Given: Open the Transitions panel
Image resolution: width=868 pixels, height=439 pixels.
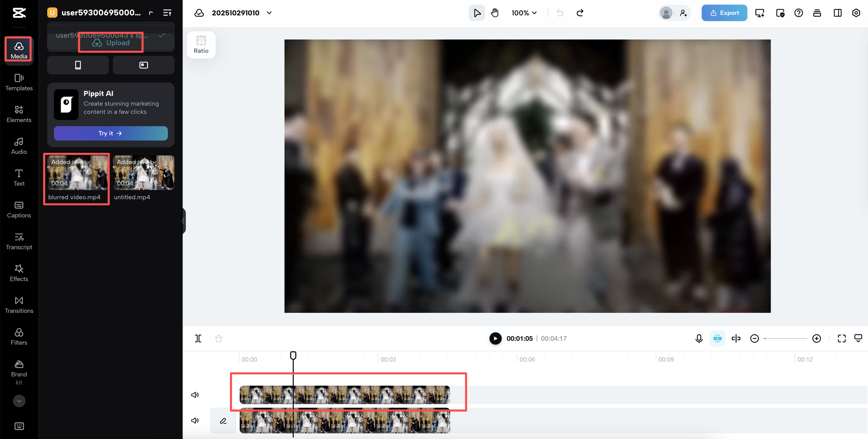Looking at the screenshot, I should pyautogui.click(x=18, y=304).
